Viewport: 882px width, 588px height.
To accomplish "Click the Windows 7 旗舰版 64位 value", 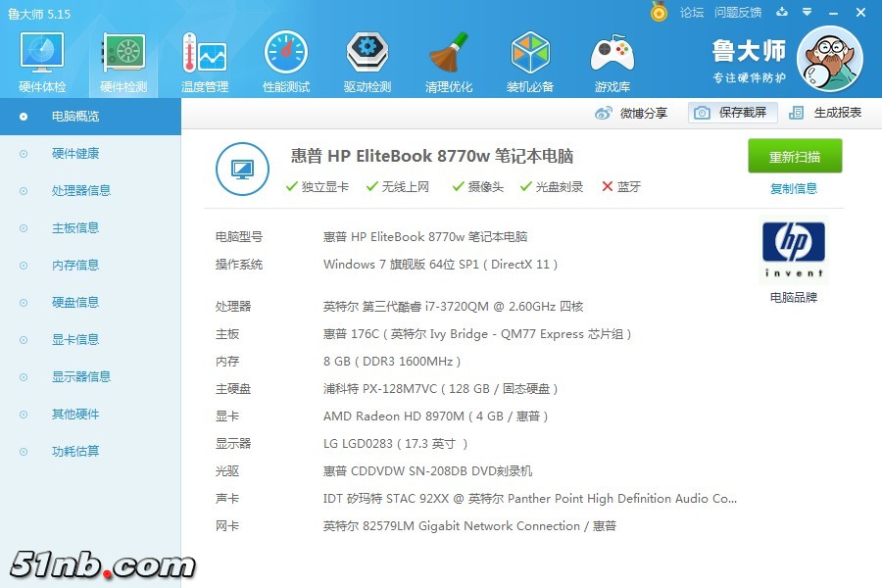I will coord(440,265).
